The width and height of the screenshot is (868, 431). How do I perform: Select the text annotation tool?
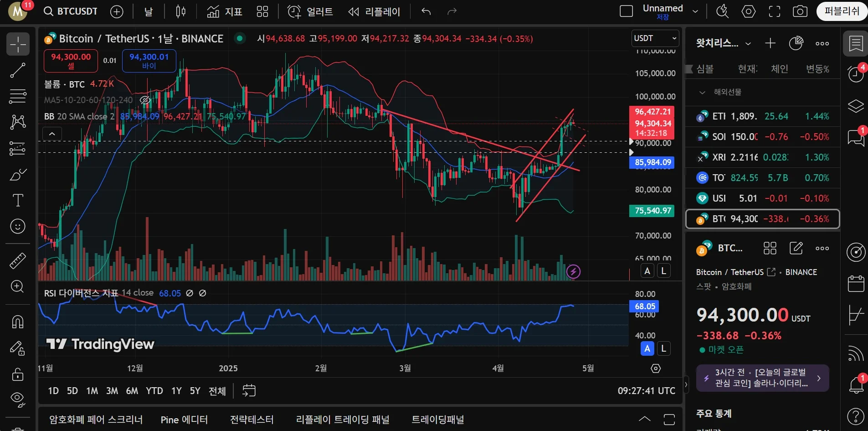(18, 200)
